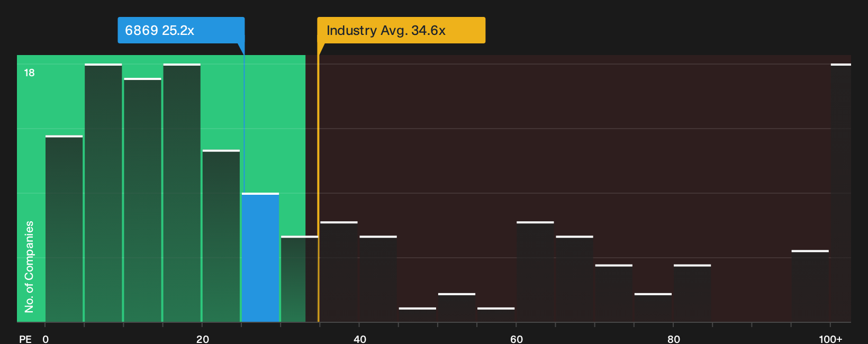The image size is (868, 344).
Task: Click the histogram bar for PE 15-20
Action: (182, 193)
